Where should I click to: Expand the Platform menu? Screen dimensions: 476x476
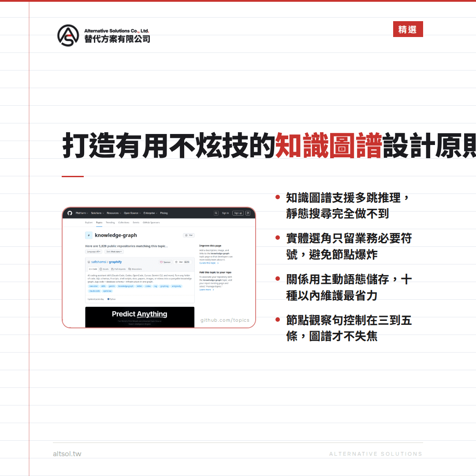coord(82,213)
